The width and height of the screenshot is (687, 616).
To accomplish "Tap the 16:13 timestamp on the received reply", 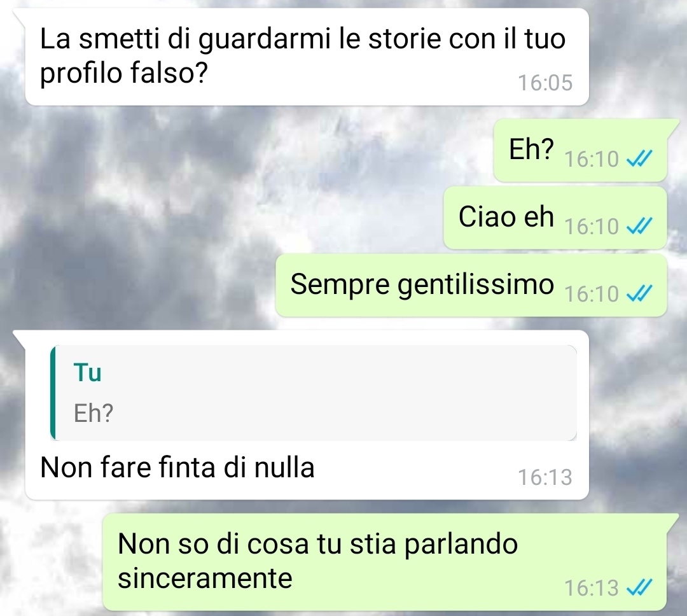I will click(545, 477).
